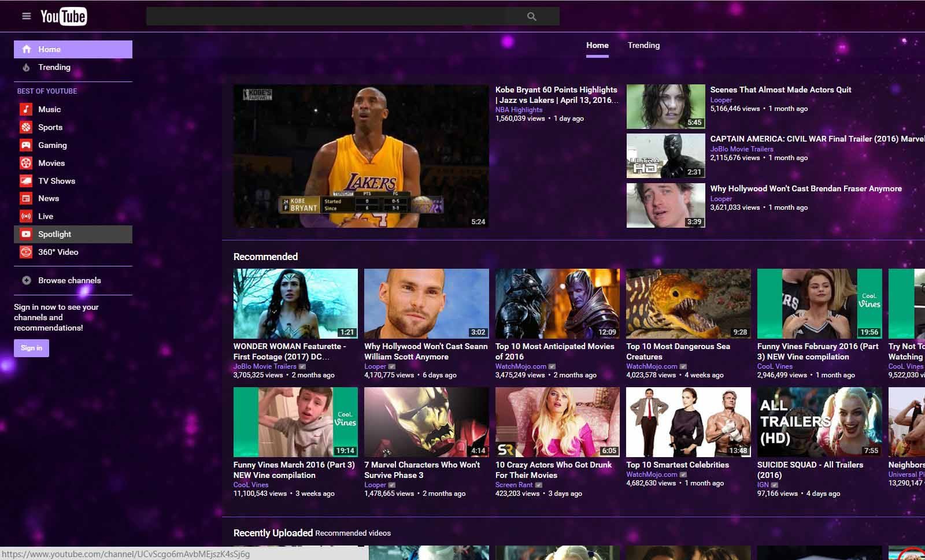
Task: Open Top 10 Smartest Celebrities thumbnail
Action: (x=689, y=422)
